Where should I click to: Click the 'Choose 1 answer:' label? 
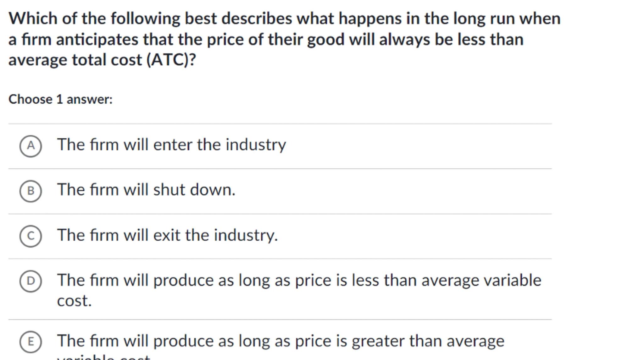tap(60, 99)
